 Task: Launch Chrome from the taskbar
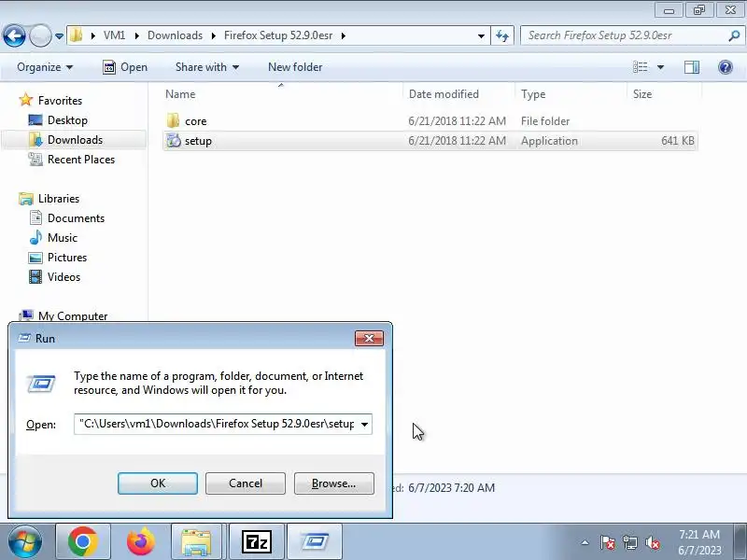(83, 542)
